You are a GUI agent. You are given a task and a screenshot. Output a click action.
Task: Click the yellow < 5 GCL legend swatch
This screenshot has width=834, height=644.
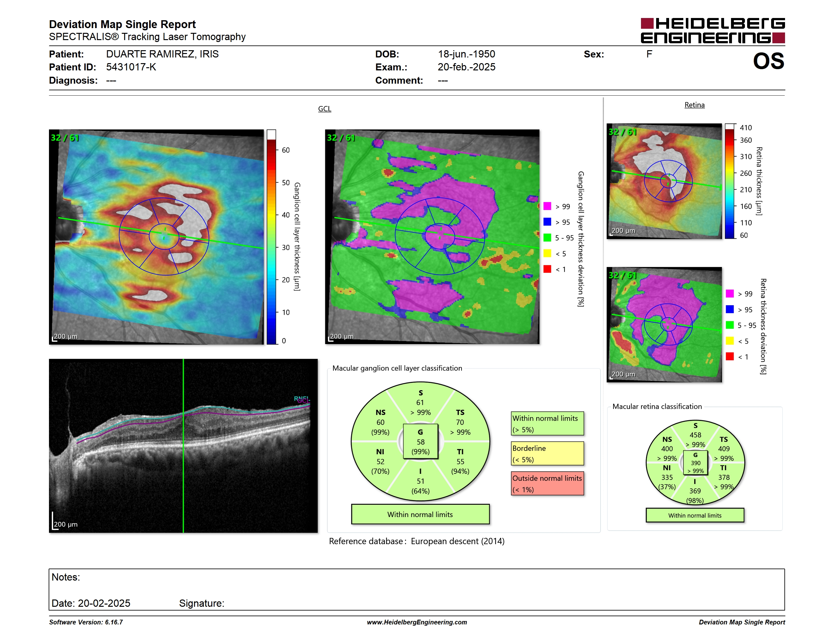[x=547, y=253]
